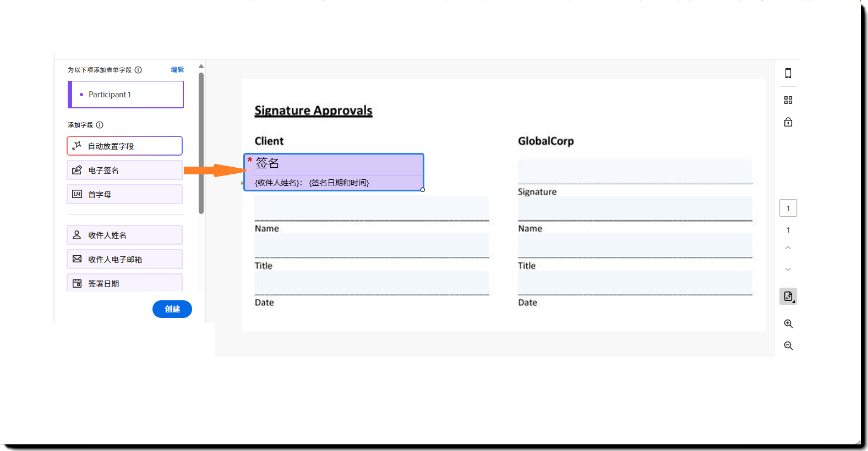Click the mobile preview phone icon
This screenshot has width=868, height=451.
[788, 73]
